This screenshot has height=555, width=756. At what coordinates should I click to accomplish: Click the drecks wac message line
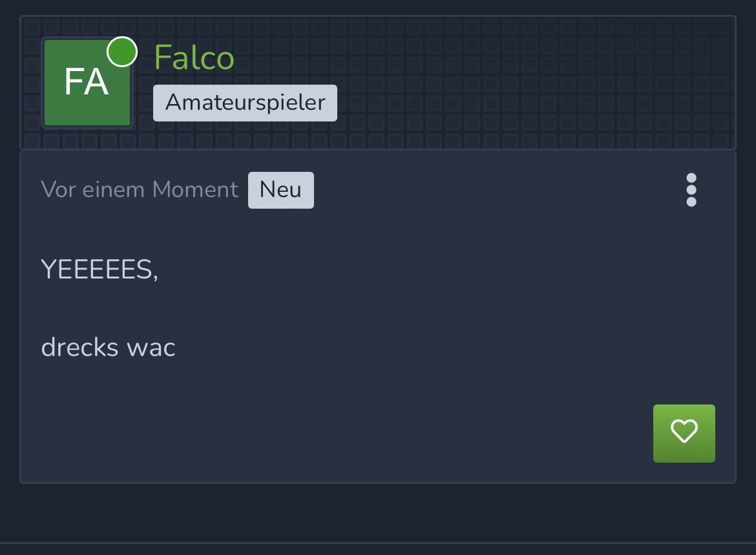click(x=108, y=347)
